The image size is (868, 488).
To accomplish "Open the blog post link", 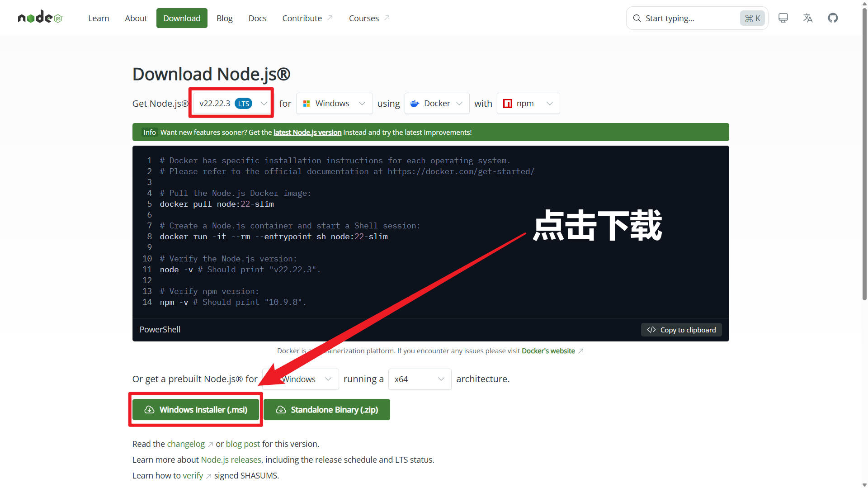I will [x=243, y=444].
